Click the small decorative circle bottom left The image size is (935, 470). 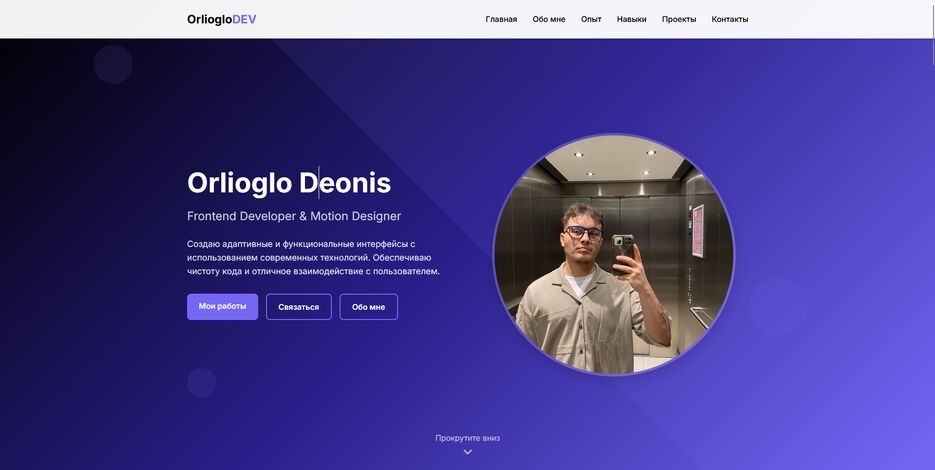[x=202, y=382]
